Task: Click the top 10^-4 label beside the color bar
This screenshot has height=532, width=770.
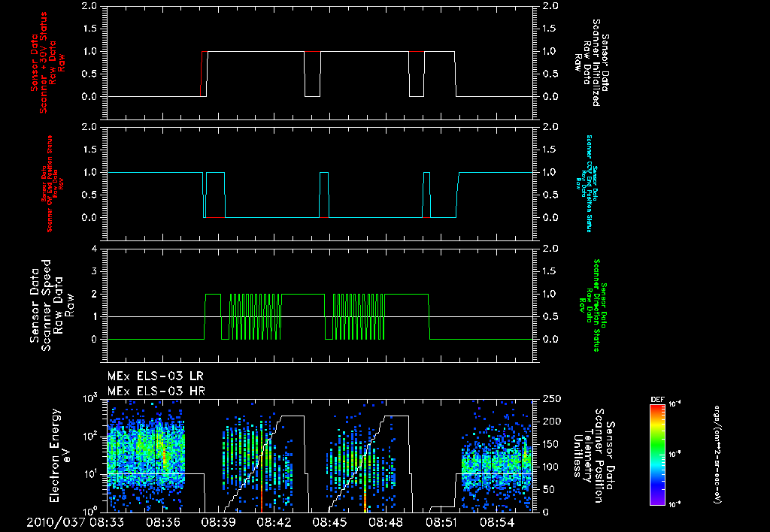Action: coord(675,404)
